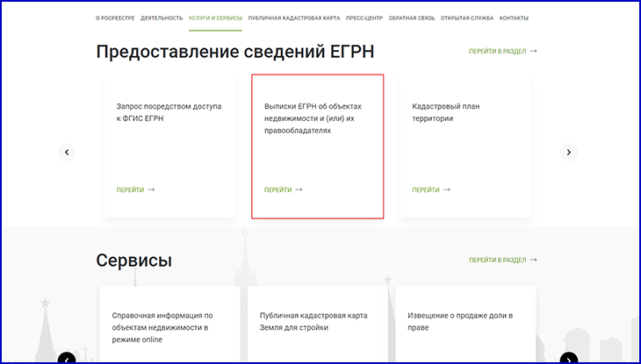Click left carousel arrow in ЕГРН section
Image resolution: width=641 pixels, height=364 pixels.
pyautogui.click(x=68, y=152)
